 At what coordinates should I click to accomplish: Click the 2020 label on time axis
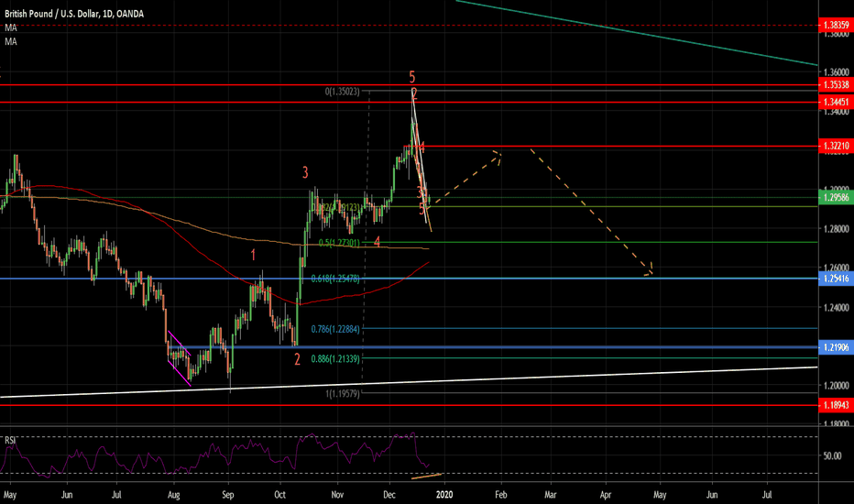click(444, 495)
